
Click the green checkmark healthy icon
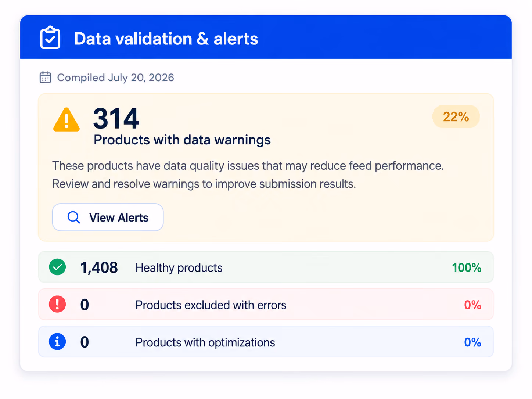tap(57, 267)
